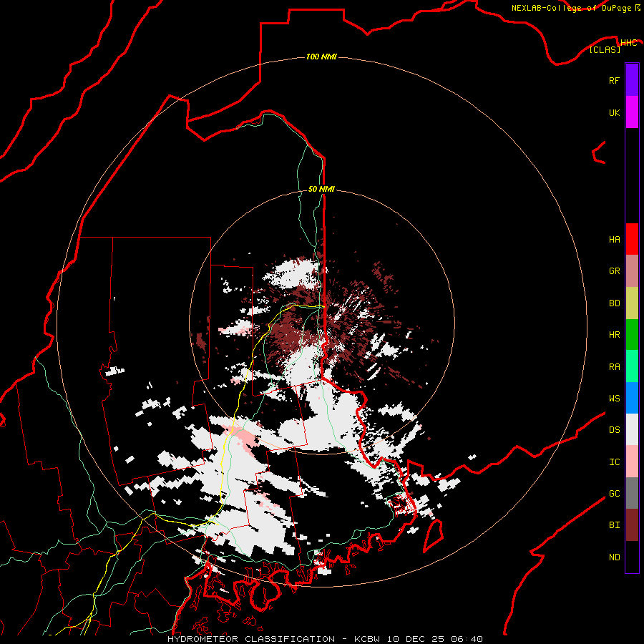Click the ND legend label
Screen dimensions: 644x644
[614, 557]
